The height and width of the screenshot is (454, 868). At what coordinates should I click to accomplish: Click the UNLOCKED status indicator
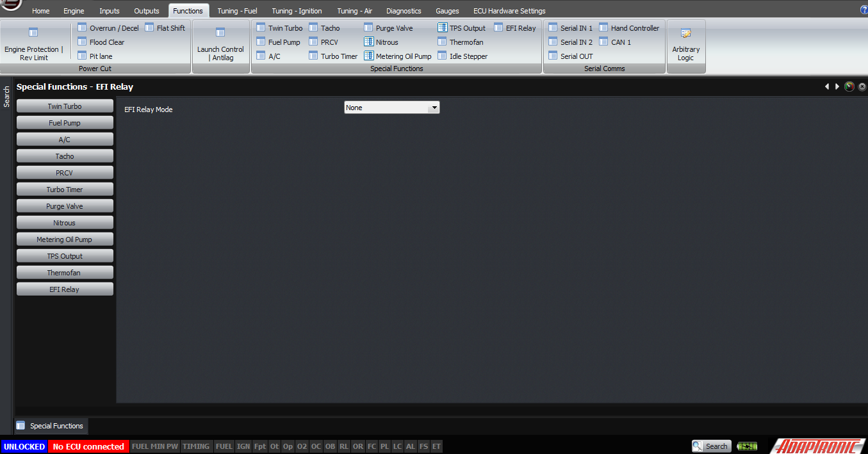coord(24,446)
